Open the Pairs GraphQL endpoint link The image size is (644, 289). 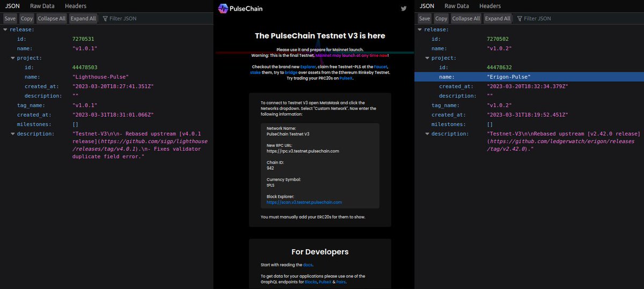[x=341, y=281]
